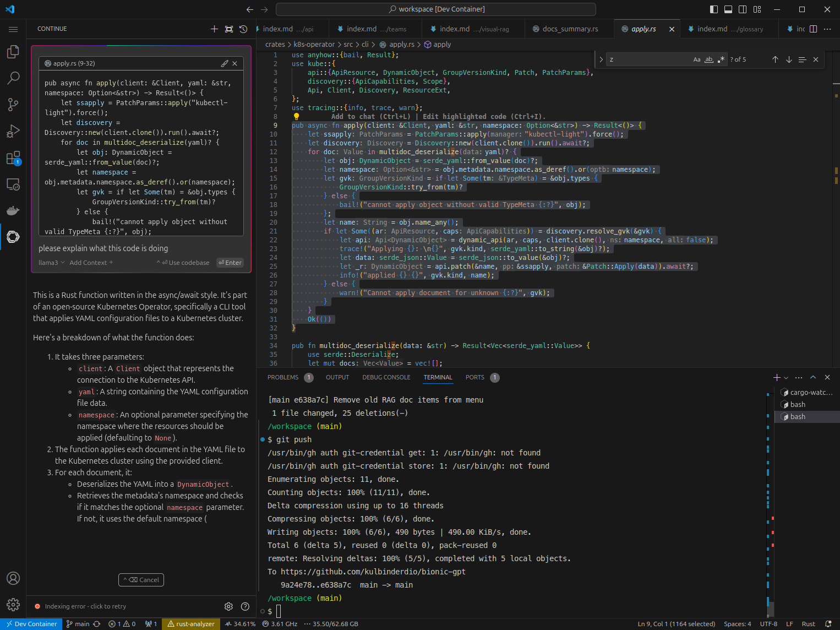Open the llama3 model selector dropdown

coord(51,263)
